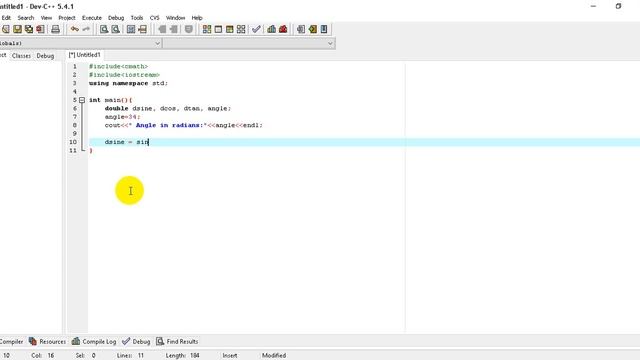Open the Debug menu in menu bar
Screen dimensions: 640x360
click(116, 18)
